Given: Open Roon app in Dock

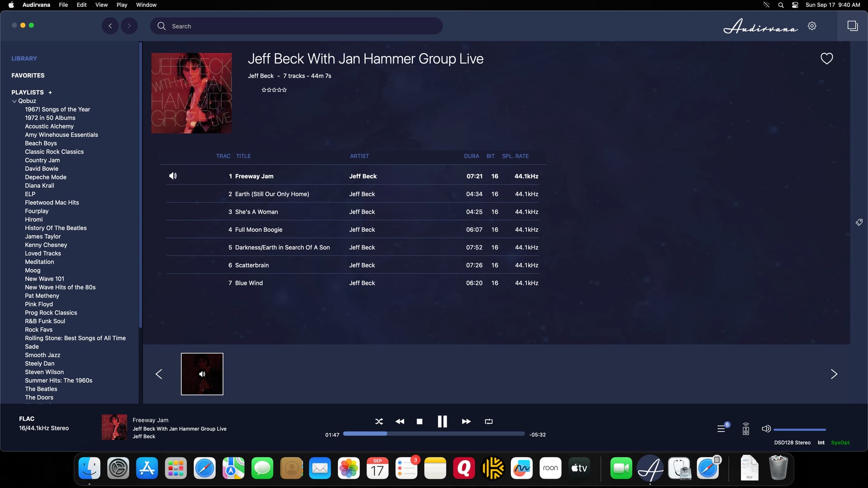Looking at the screenshot, I should [550, 468].
